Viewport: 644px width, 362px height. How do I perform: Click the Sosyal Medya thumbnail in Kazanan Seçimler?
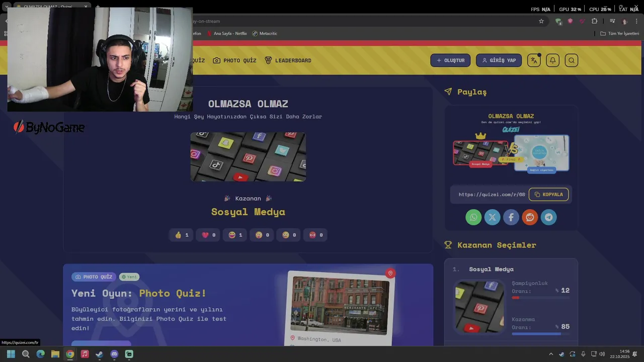point(479,307)
